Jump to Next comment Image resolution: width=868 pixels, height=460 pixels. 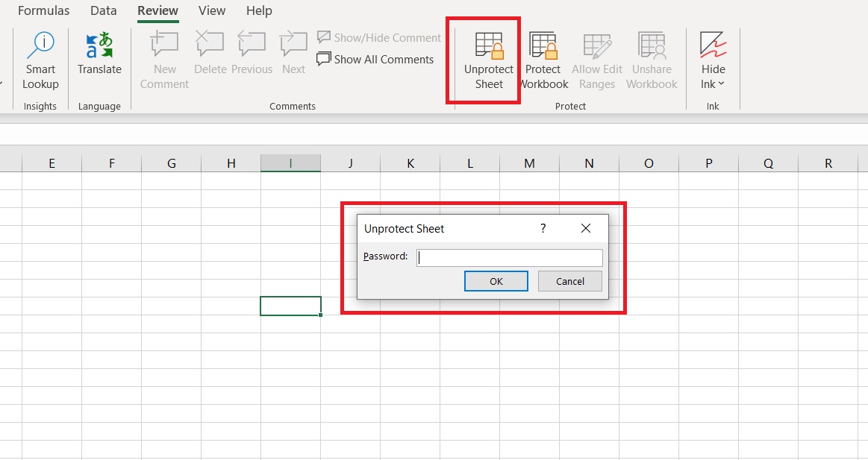[293, 54]
